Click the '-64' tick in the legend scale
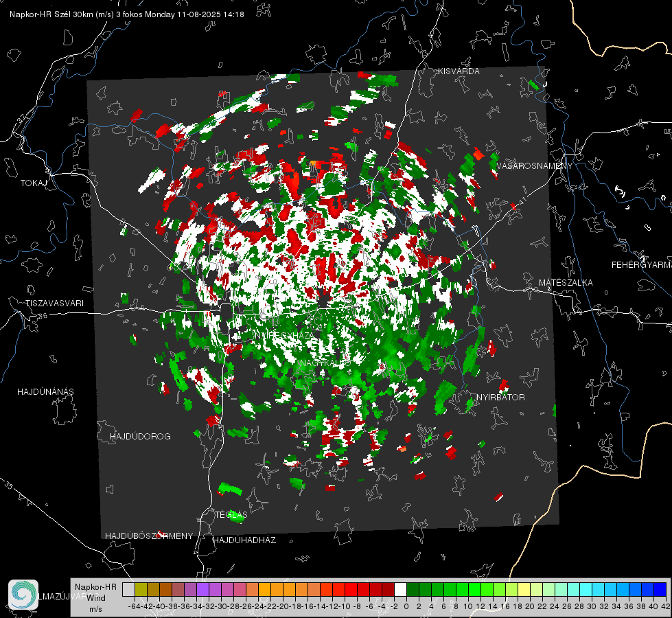The image size is (672, 618). click(x=134, y=606)
